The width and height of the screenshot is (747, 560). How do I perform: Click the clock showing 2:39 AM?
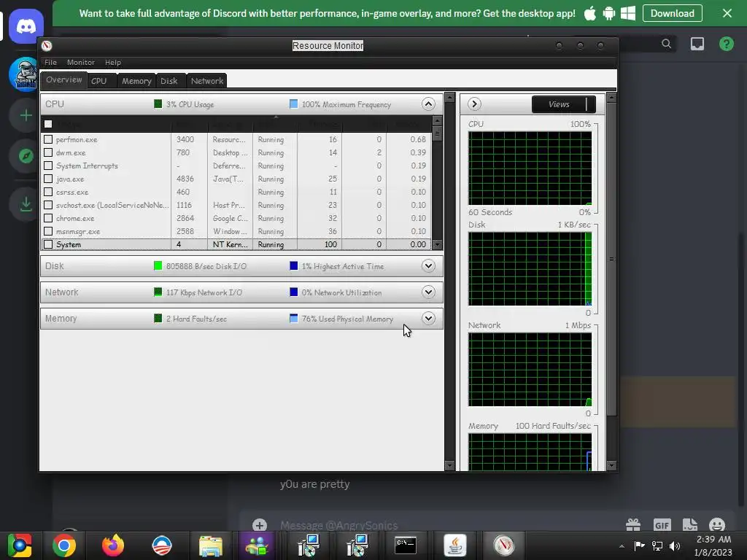click(713, 540)
